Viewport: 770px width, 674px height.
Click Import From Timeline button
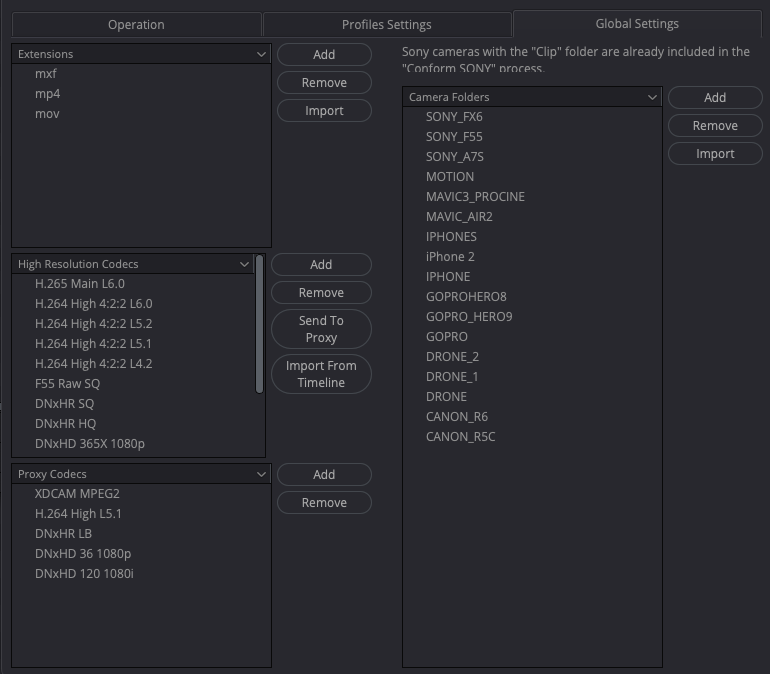tap(321, 374)
